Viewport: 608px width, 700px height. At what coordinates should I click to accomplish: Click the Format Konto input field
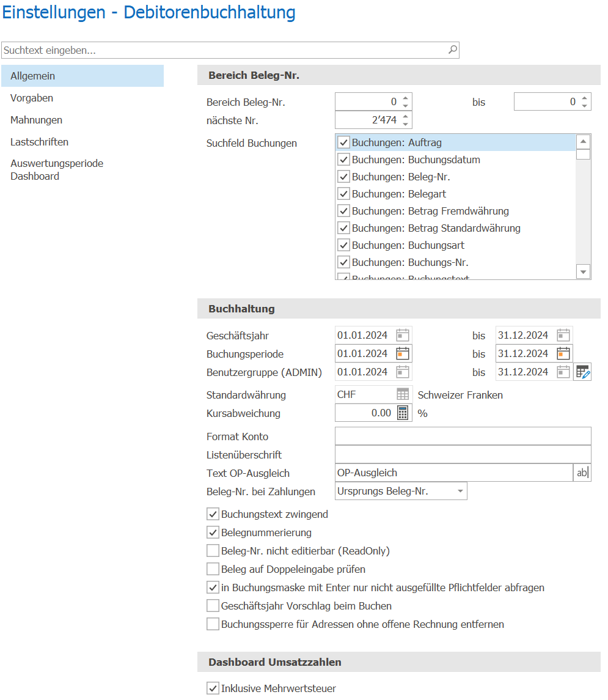(x=463, y=436)
